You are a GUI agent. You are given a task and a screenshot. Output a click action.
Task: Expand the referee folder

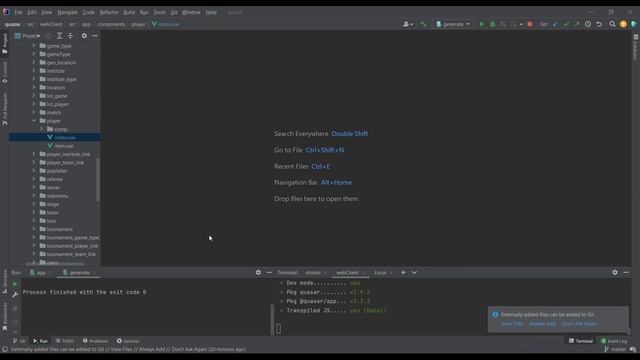pos(34,179)
